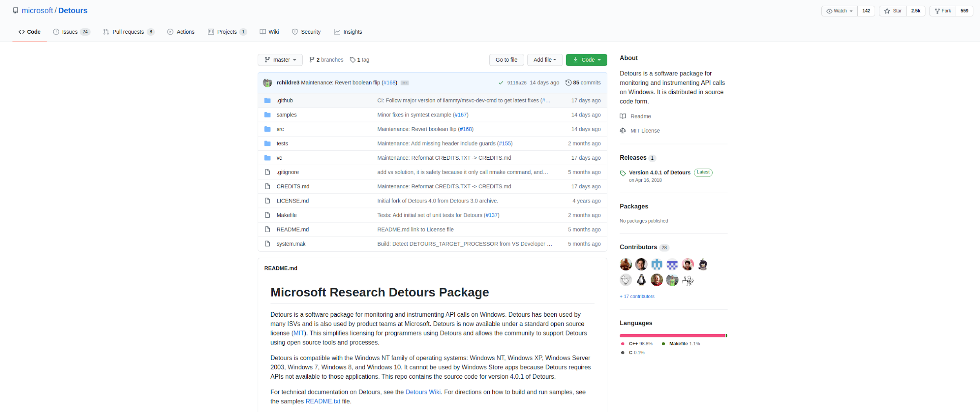Click the release tag icon

point(623,173)
